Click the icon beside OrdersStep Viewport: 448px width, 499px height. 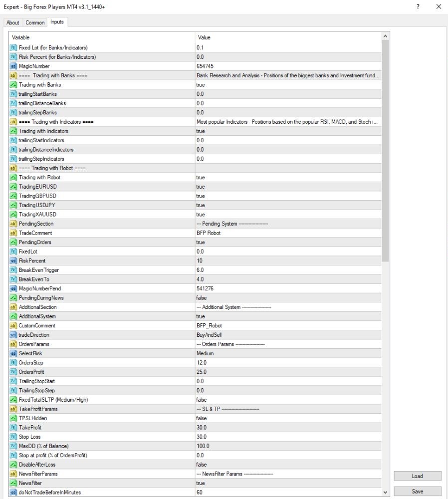(13, 362)
